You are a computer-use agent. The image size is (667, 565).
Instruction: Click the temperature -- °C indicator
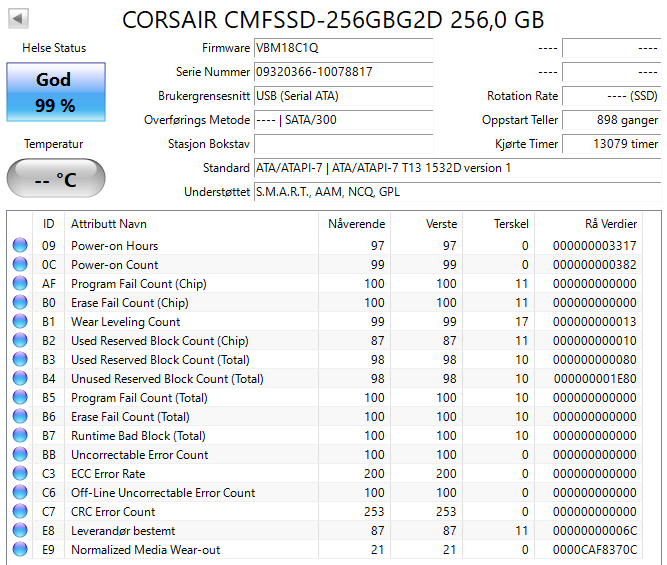pyautogui.click(x=56, y=179)
